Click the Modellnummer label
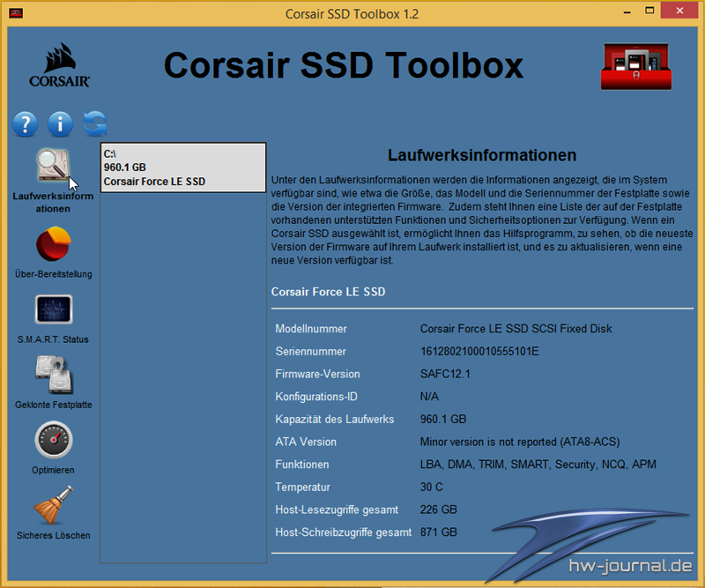 click(311, 329)
